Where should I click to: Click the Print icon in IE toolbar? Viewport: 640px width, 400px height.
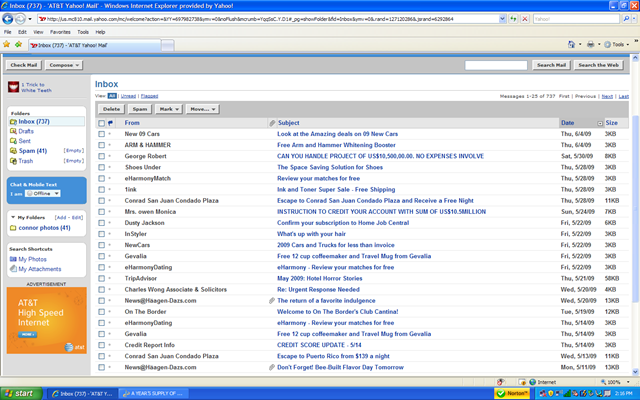coord(590,44)
